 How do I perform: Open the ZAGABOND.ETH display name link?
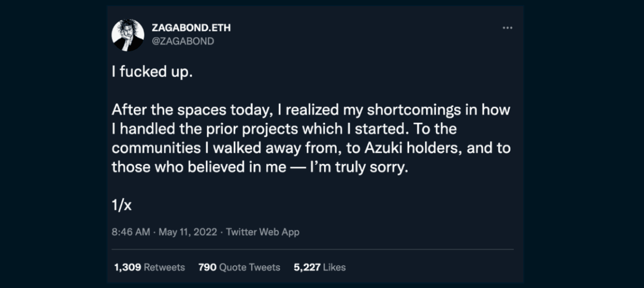pos(191,28)
